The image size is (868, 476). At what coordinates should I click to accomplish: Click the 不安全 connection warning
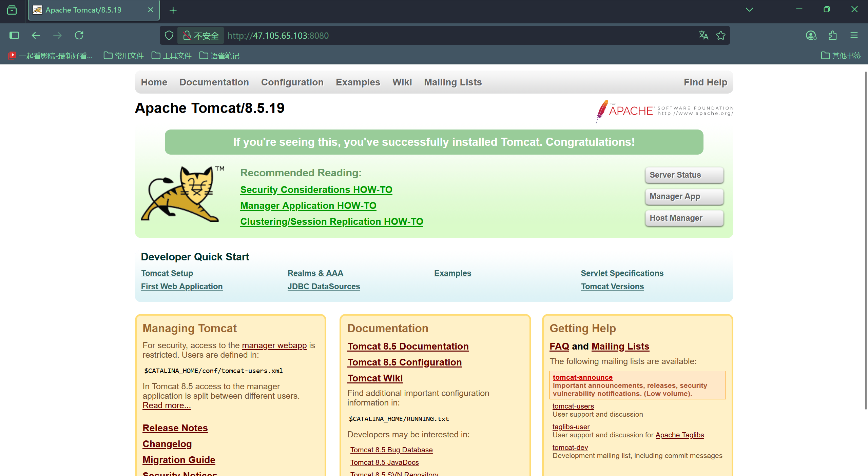201,36
